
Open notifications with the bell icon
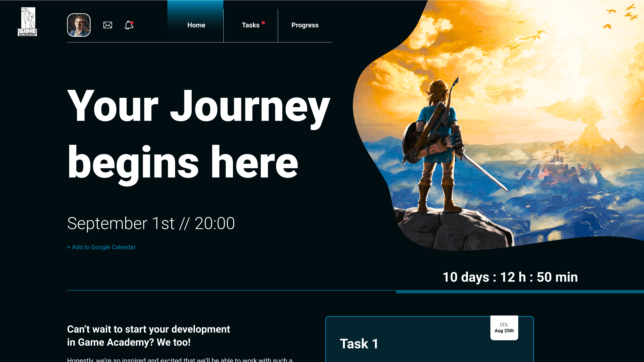pos(129,25)
